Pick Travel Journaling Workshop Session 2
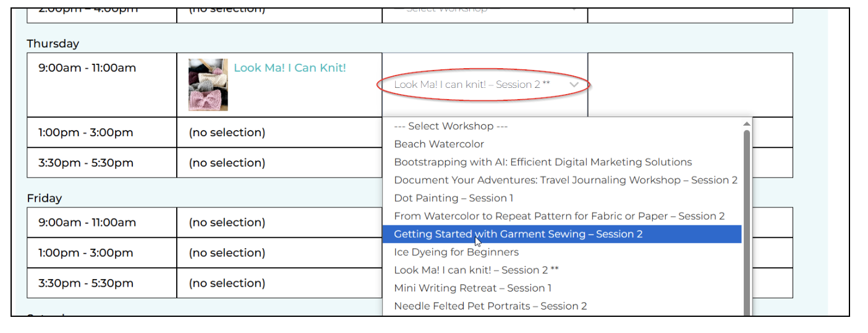The image size is (868, 333). coord(565,180)
